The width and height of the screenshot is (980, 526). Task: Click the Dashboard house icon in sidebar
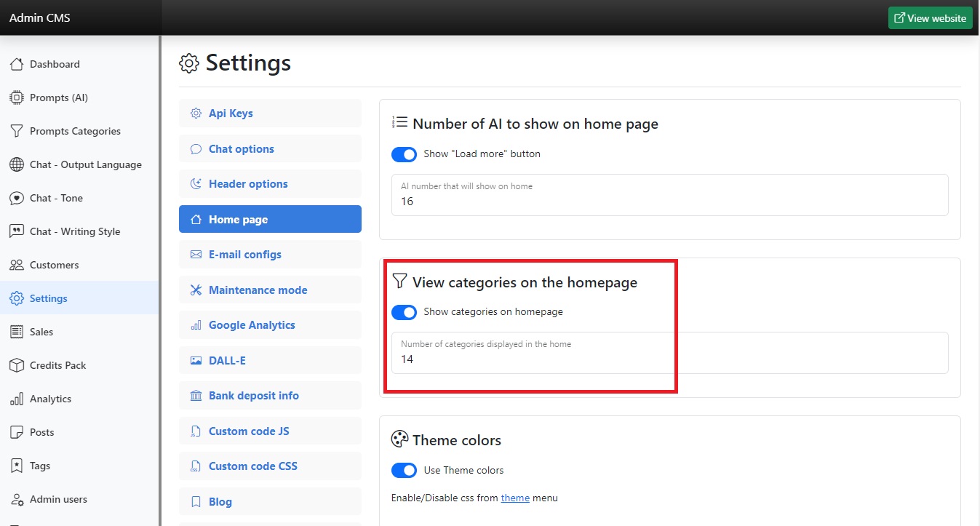[17, 64]
